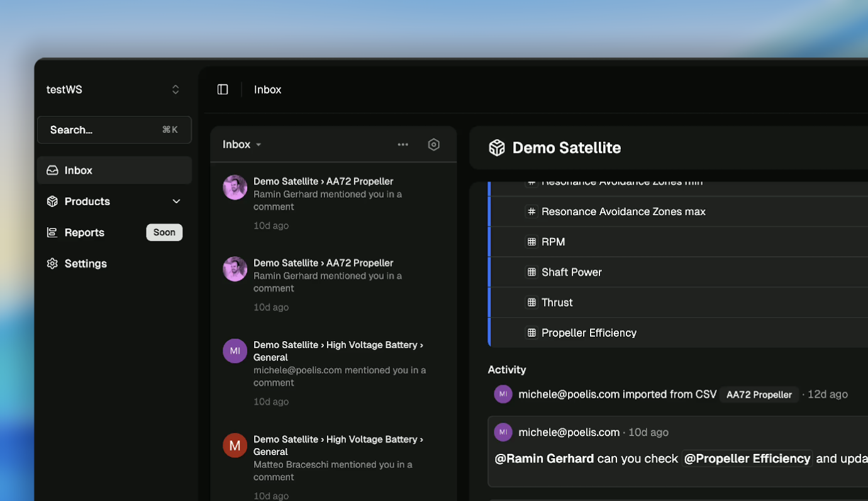Click the AA72 Propeller tag in Activity
This screenshot has height=501, width=868.
[759, 395]
